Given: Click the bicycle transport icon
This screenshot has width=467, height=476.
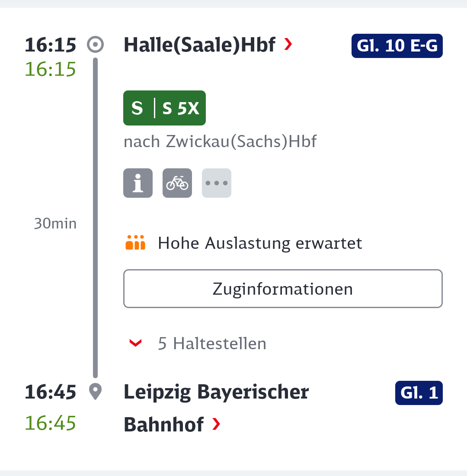Looking at the screenshot, I should [x=177, y=183].
